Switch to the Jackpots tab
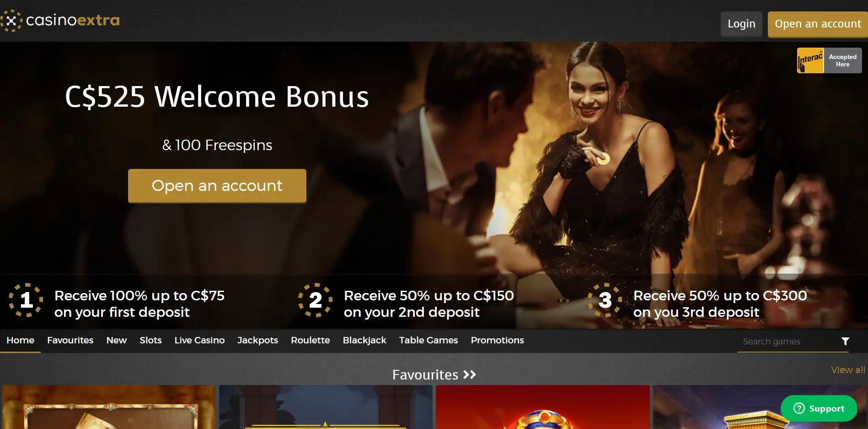Image resolution: width=868 pixels, height=429 pixels. 257,341
